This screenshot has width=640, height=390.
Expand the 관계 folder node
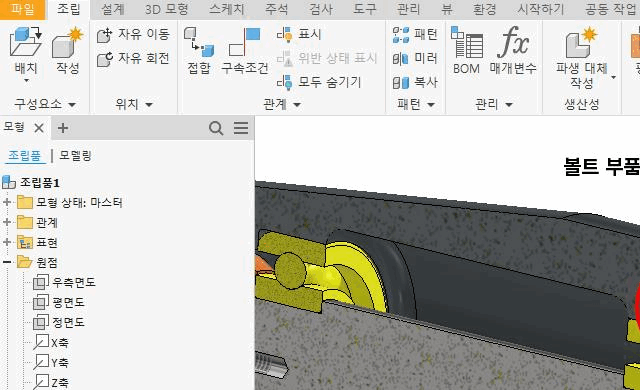[7, 222]
